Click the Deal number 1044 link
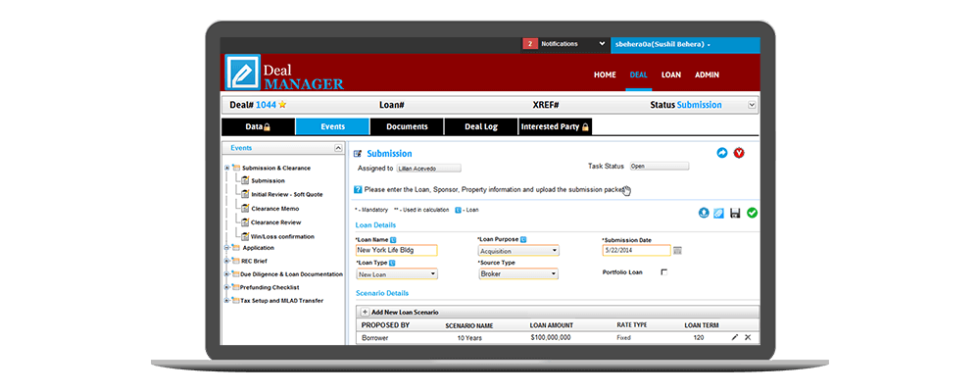 pos(266,105)
